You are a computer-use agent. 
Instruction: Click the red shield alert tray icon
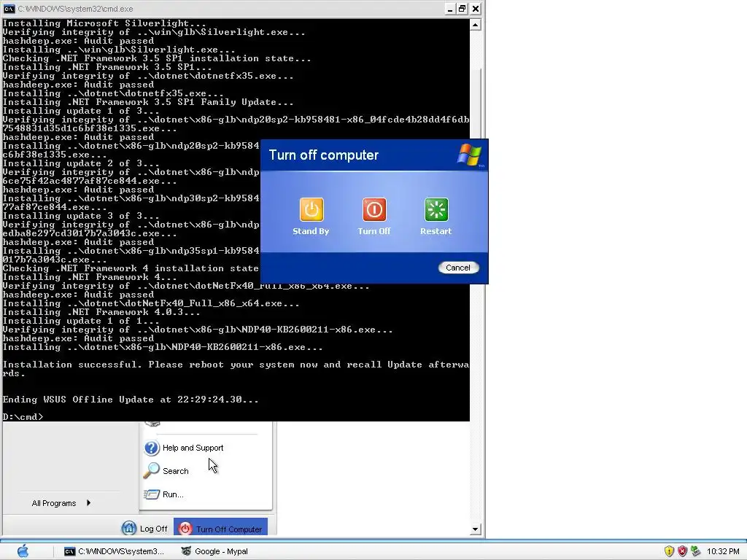[682, 551]
